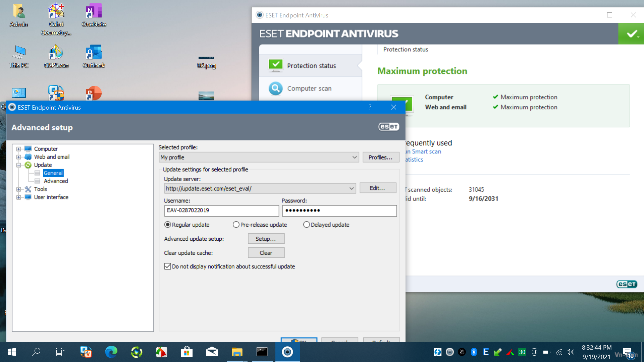Image resolution: width=644 pixels, height=362 pixels.
Task: Select Advanced under the Update tree
Action: (x=56, y=181)
